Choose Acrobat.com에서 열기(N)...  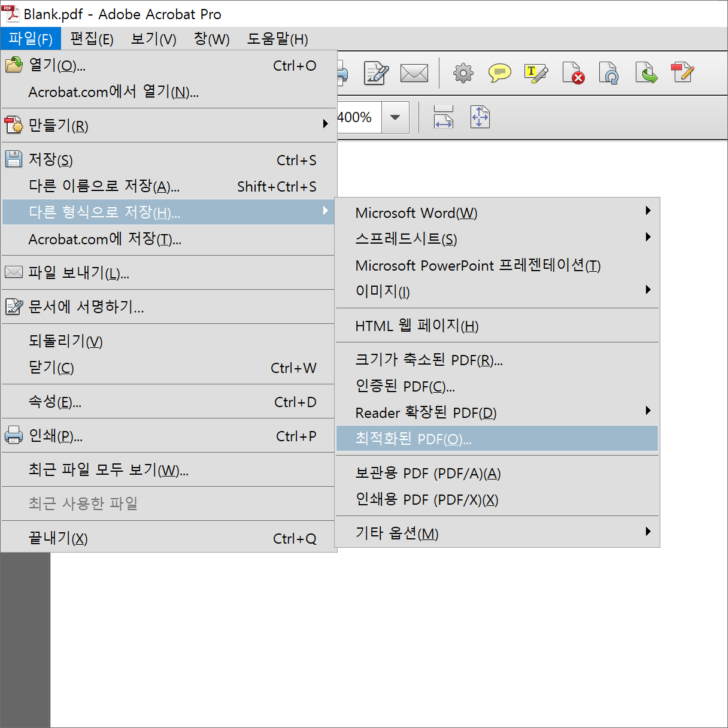click(168, 92)
